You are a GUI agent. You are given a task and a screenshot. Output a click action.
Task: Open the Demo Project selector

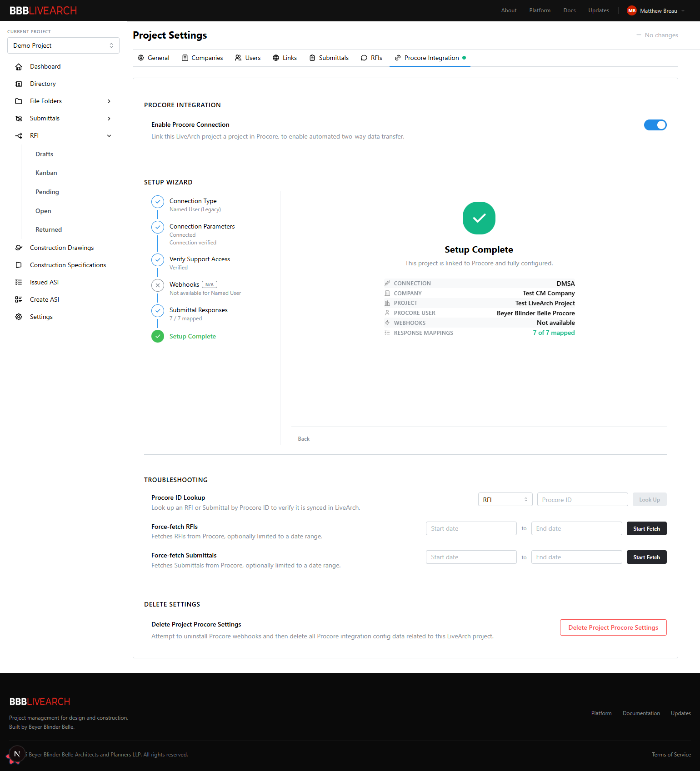click(63, 45)
